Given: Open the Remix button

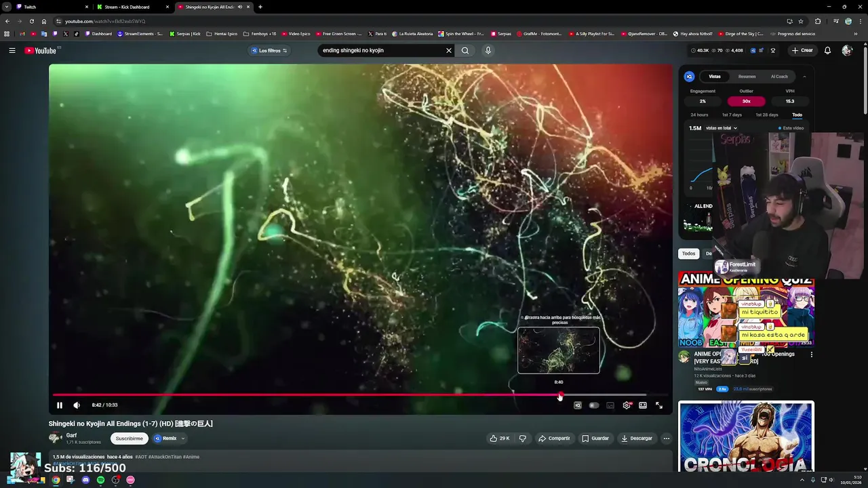Looking at the screenshot, I should point(165,439).
